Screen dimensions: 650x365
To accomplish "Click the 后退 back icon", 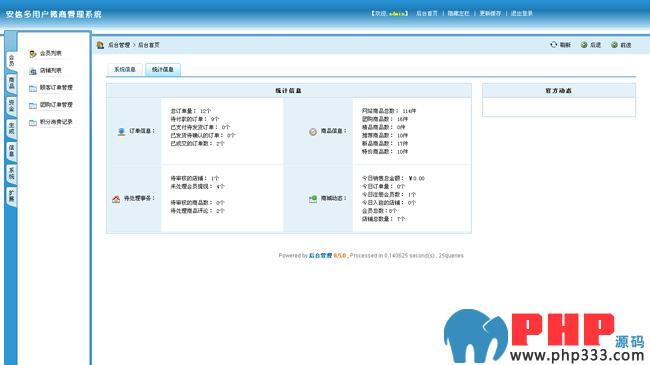I will (x=584, y=44).
